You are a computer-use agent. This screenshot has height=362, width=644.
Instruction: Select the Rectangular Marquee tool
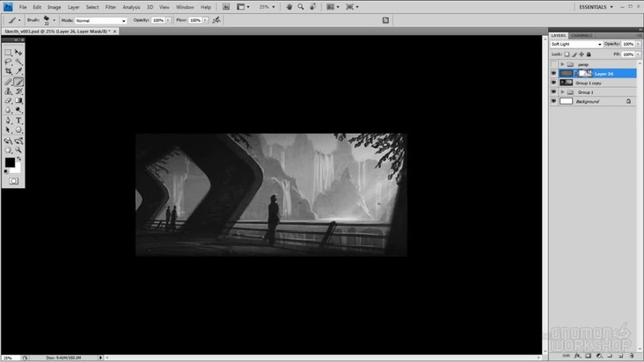click(8, 53)
